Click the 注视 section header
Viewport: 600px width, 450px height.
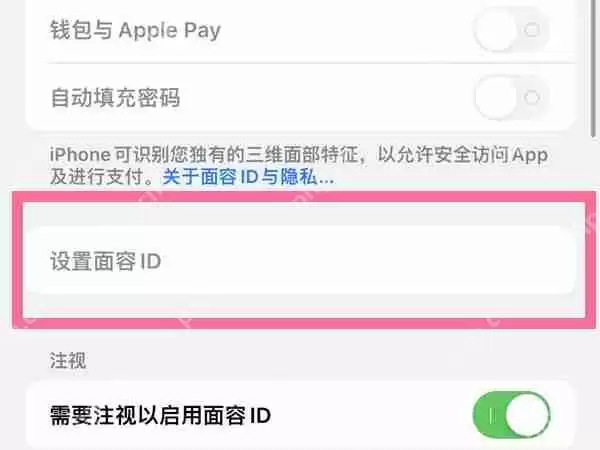pos(68,360)
